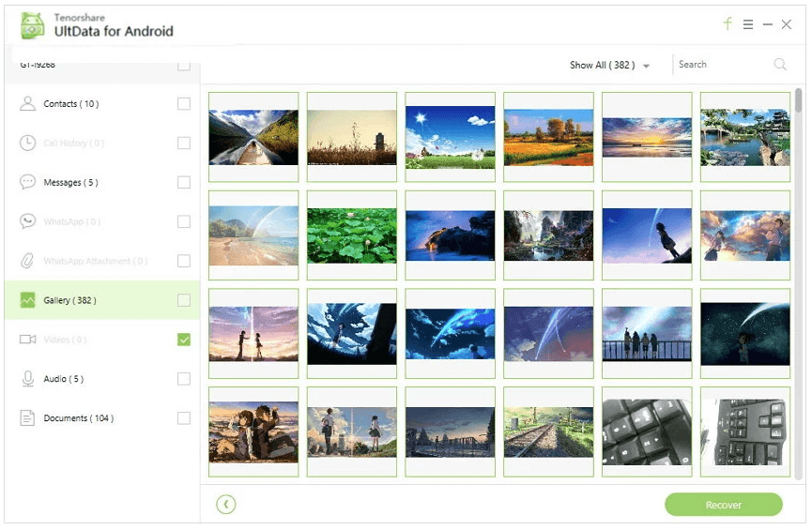Check the Messages (5) checkbox
Image resolution: width=812 pixels, height=530 pixels.
tap(184, 182)
